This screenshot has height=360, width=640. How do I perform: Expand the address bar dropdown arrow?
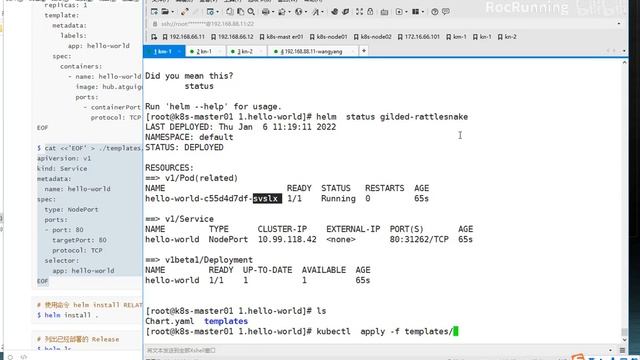point(619,24)
